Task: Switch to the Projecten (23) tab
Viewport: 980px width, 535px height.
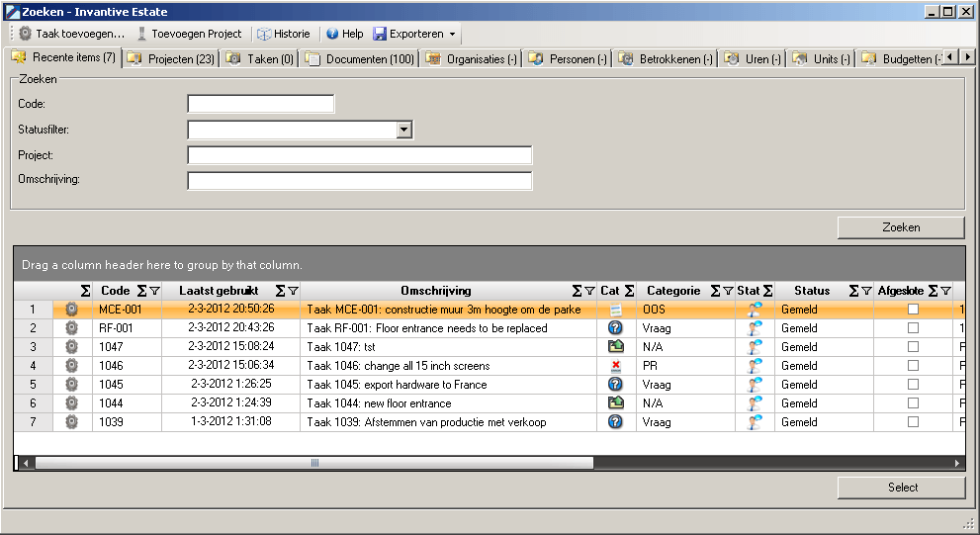Action: (x=171, y=58)
